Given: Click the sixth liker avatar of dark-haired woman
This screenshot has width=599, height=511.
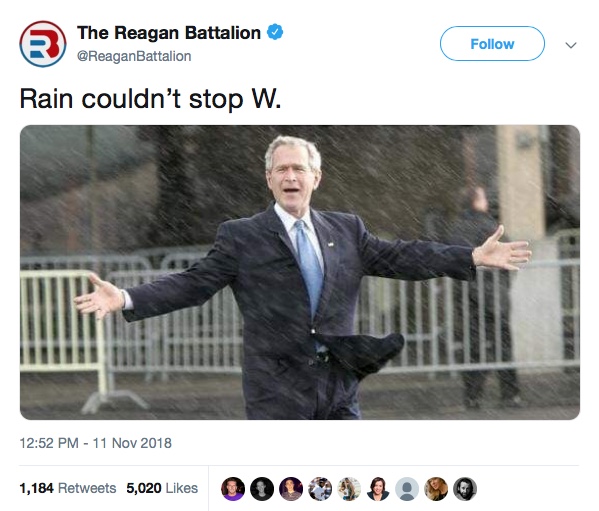Looking at the screenshot, I should point(378,488).
